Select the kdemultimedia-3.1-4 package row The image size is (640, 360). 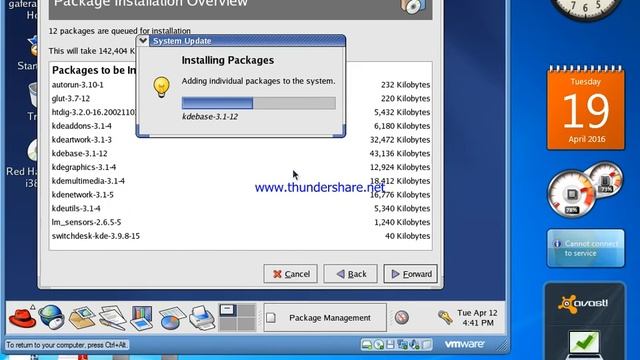(241, 181)
